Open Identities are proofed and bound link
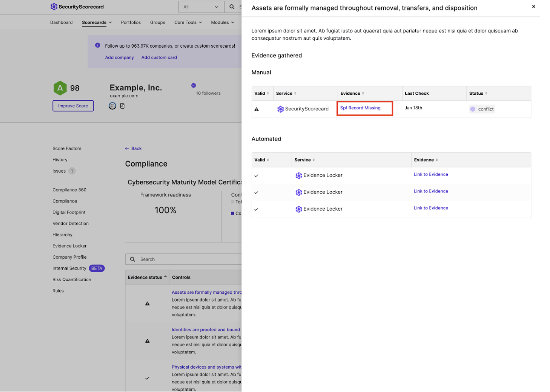550x392 pixels. 206,330
